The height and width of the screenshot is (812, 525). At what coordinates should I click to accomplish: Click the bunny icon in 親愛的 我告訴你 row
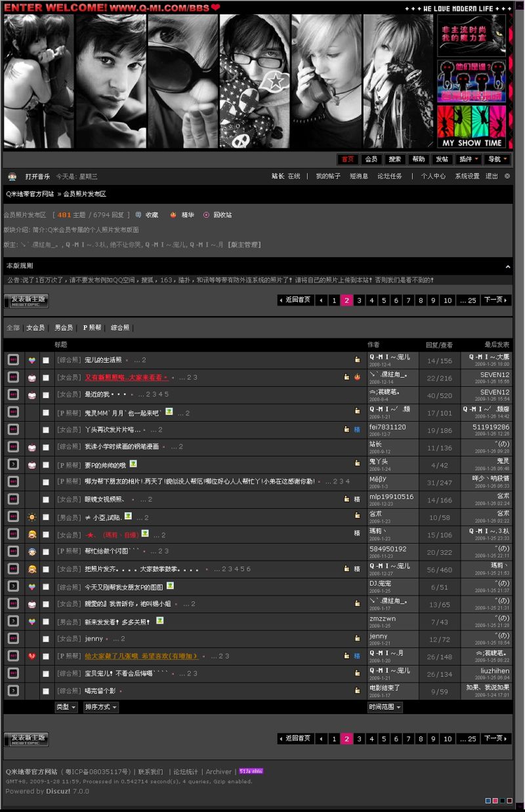[x=31, y=603]
